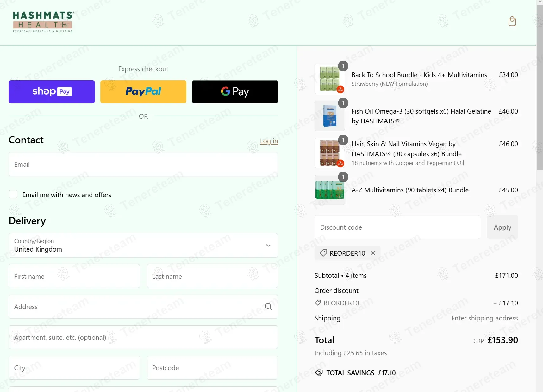Open the shopping bag cart icon
The height and width of the screenshot is (392, 543).
(x=512, y=22)
